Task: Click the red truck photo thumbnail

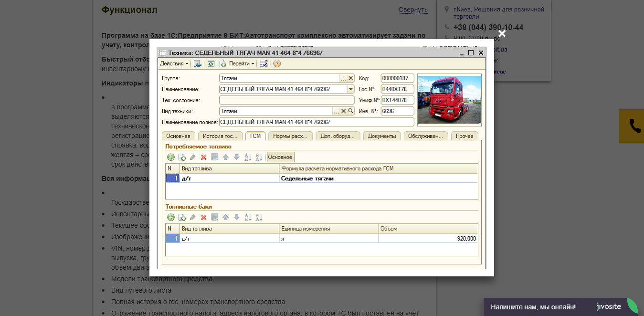Action: pos(449,99)
